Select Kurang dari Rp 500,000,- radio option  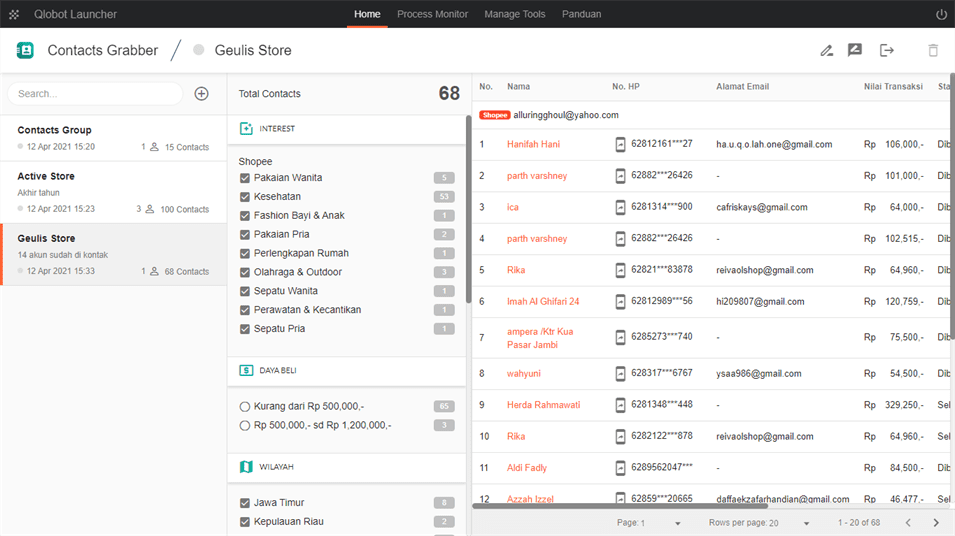[245, 406]
